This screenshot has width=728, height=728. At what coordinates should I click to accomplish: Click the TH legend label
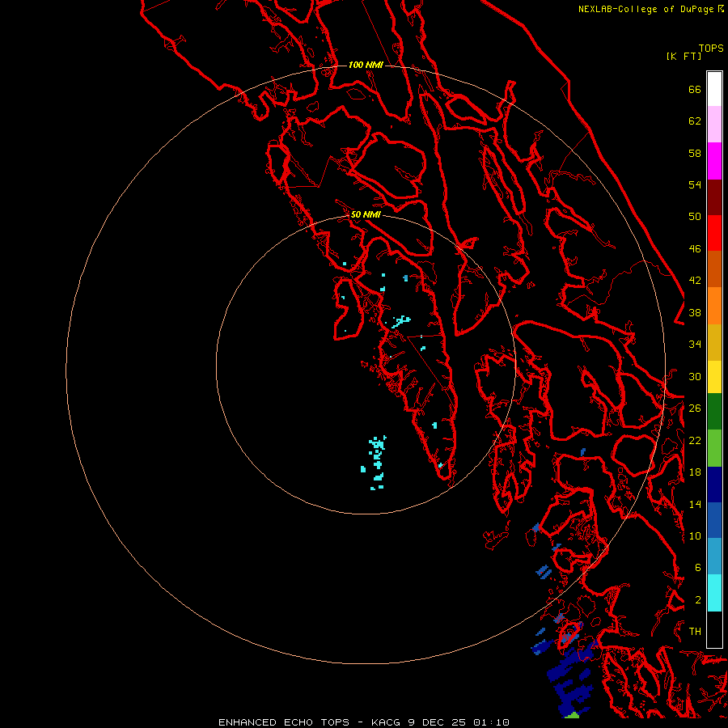(695, 631)
